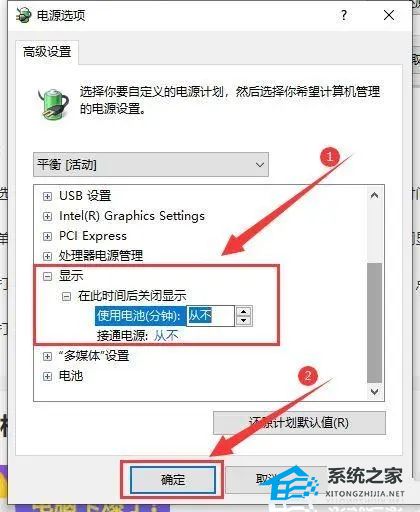Collapse the 显示 tree node
This screenshot has width=420, height=512.
47,276
